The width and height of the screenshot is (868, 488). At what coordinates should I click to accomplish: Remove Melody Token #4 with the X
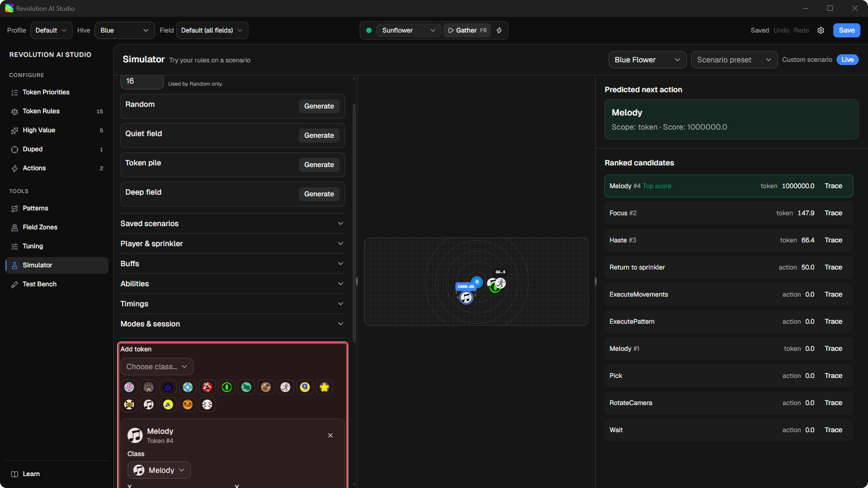coord(330,435)
